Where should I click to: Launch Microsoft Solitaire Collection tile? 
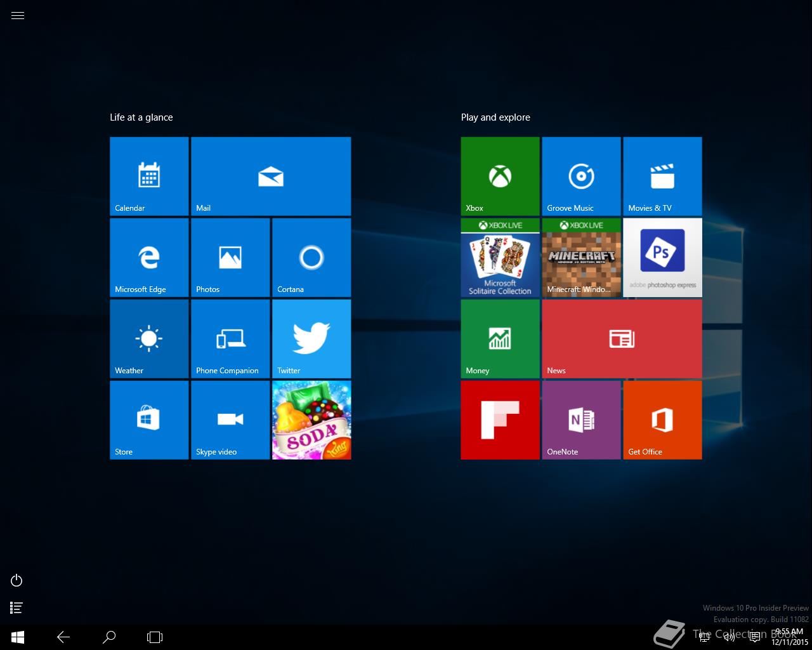(501, 258)
